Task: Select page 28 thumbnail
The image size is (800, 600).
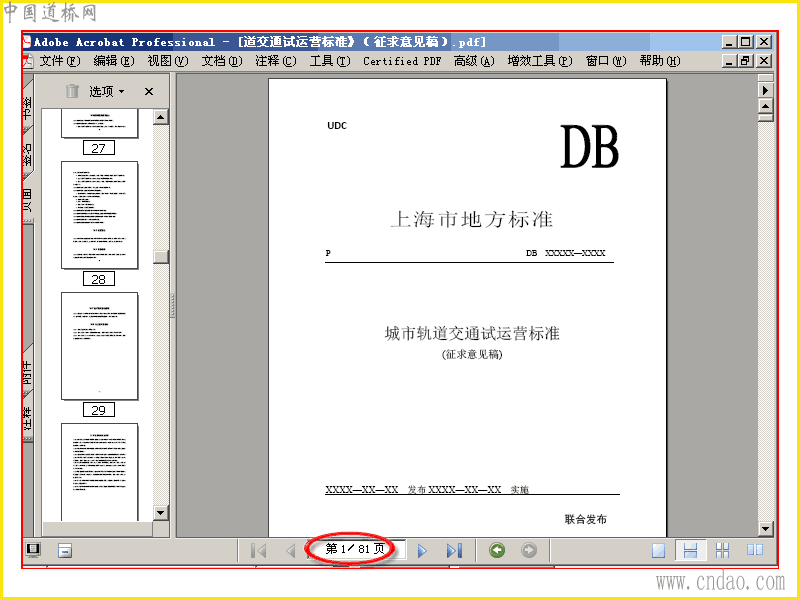Action: [x=99, y=215]
